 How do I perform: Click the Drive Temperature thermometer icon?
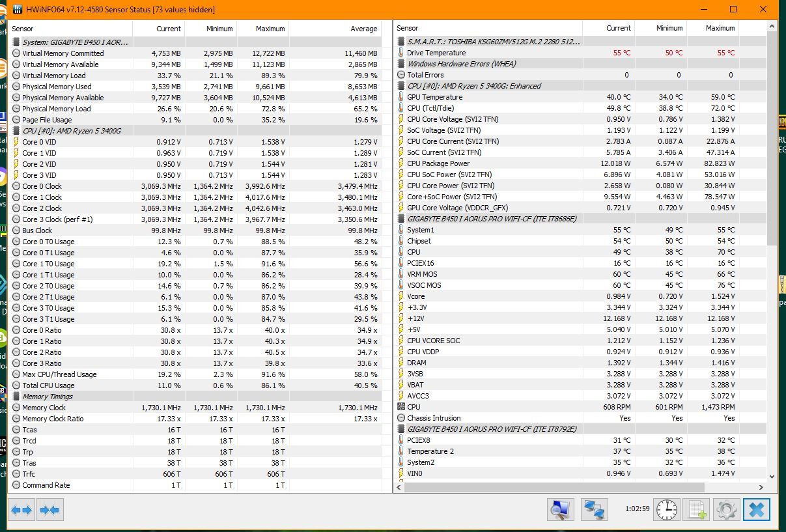pos(401,53)
